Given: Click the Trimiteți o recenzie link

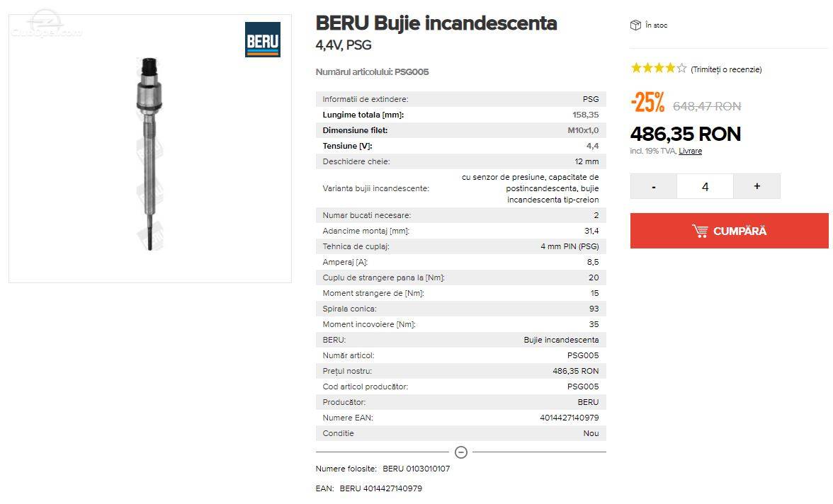Looking at the screenshot, I should pyautogui.click(x=726, y=69).
